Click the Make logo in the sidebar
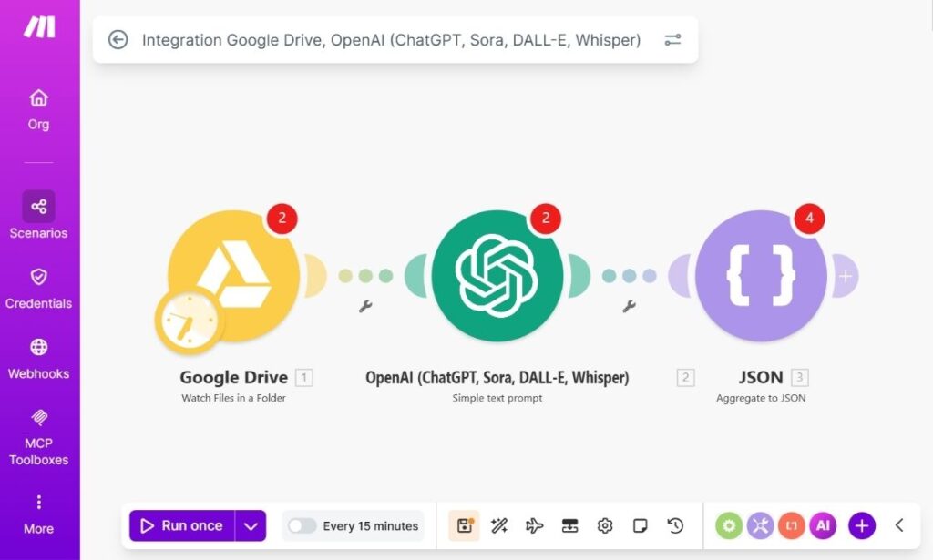Viewport: 933px width, 560px height. [39, 26]
